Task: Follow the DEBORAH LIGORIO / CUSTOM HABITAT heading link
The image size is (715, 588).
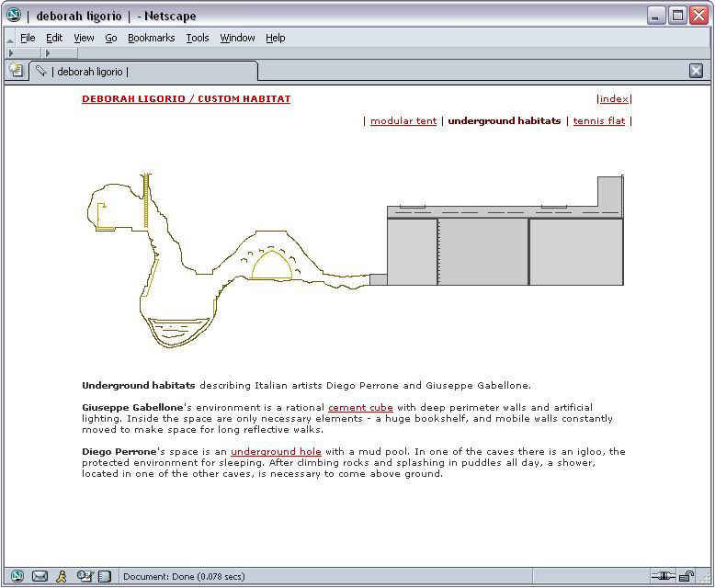Action: (x=186, y=99)
